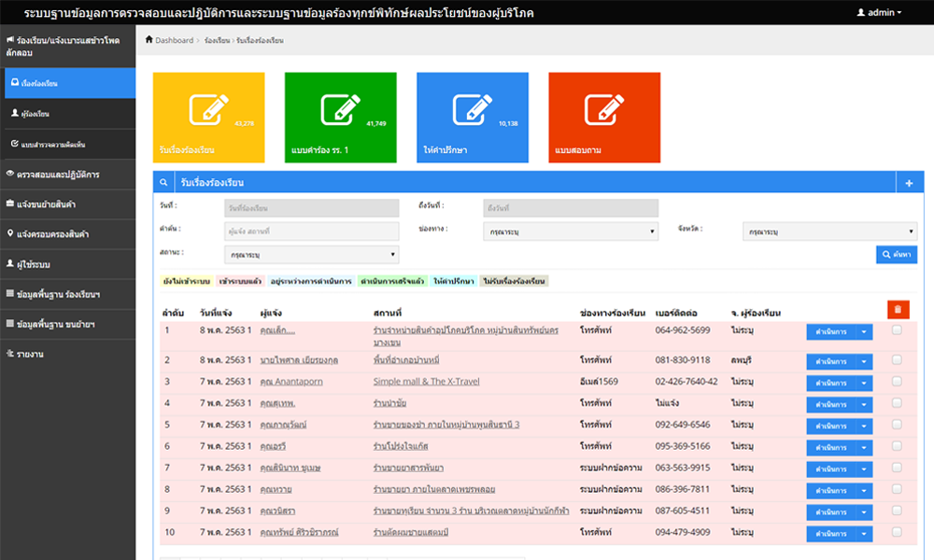This screenshot has width=934, height=560.
Task: Click the ลำดับ column header
Action: point(173,313)
